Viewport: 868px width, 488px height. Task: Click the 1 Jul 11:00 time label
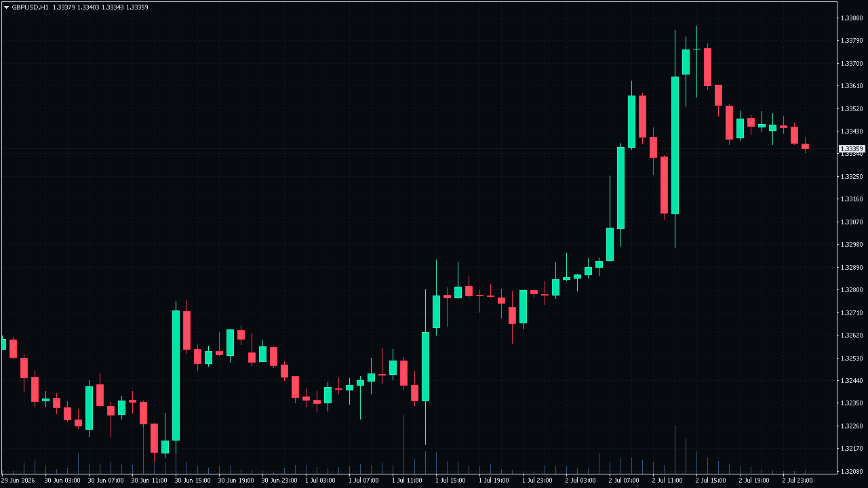(408, 480)
